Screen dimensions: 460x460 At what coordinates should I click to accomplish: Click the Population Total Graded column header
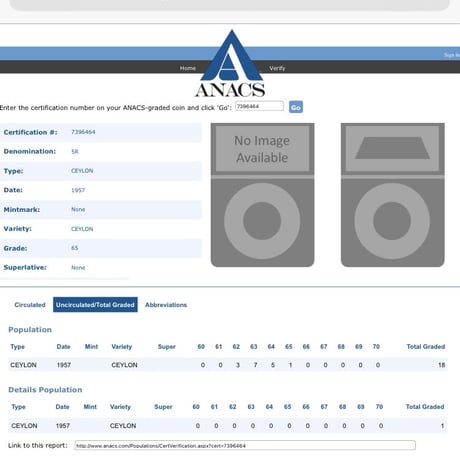426,347
